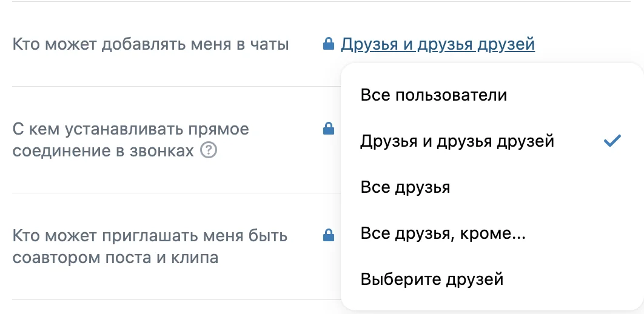Select 'Все пользователи' option

click(491, 95)
